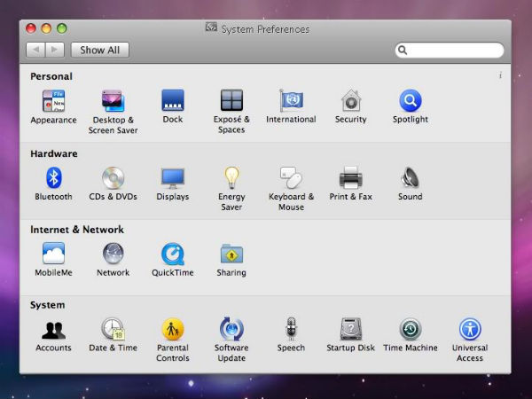Open the Appearance preferences pane
This screenshot has width=532, height=399.
tap(53, 101)
